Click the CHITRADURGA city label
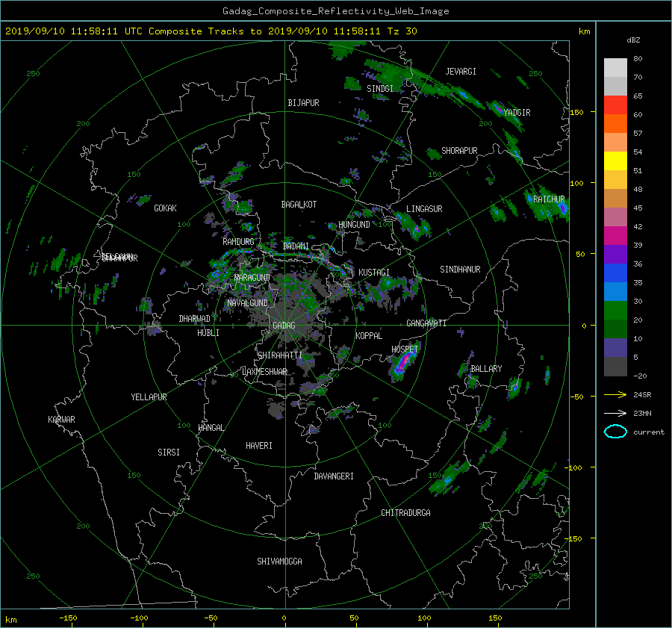Image resolution: width=672 pixels, height=628 pixels. [x=406, y=513]
